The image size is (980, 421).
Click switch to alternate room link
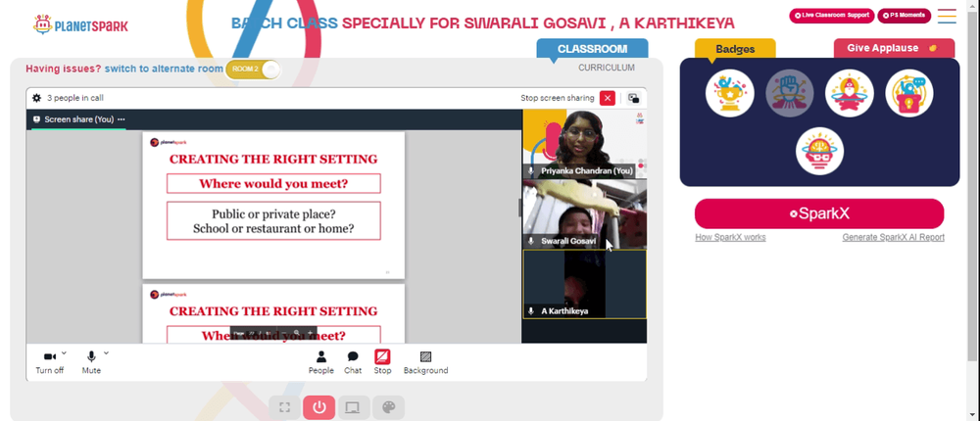click(x=164, y=69)
